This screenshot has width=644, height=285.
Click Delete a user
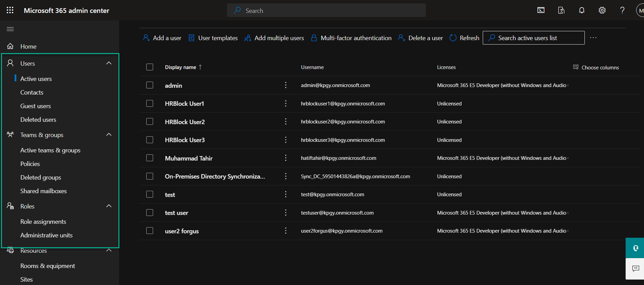(x=420, y=38)
